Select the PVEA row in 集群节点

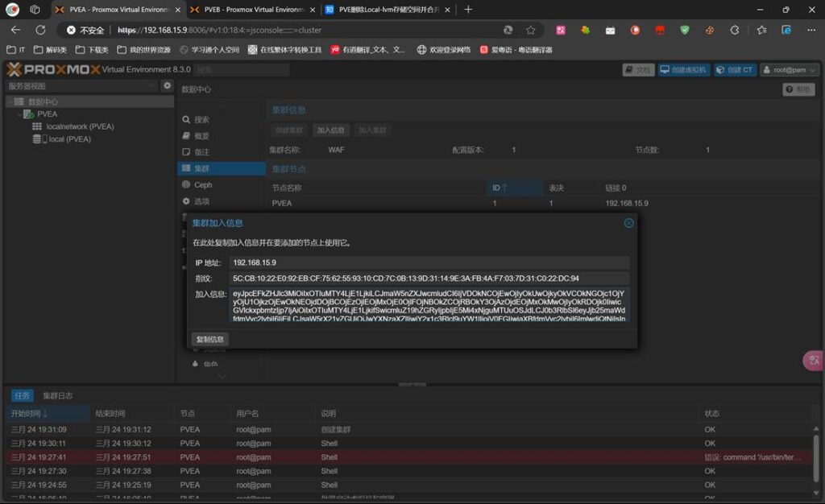(x=542, y=204)
